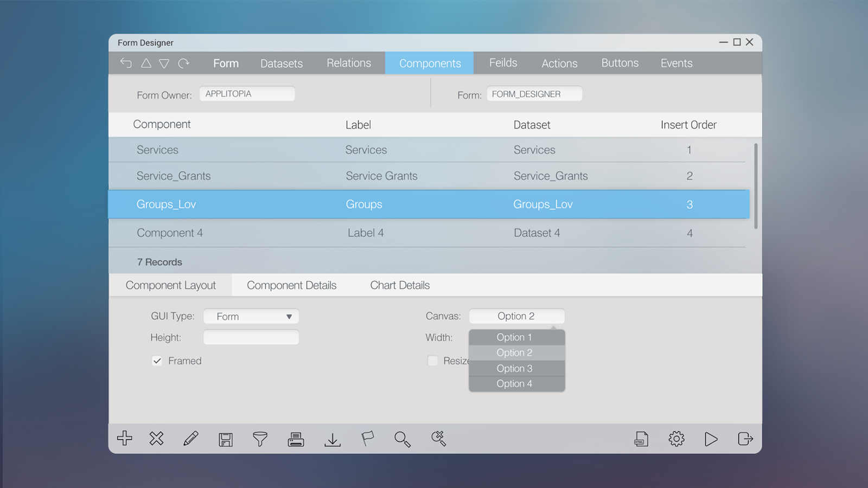Select the Groups_Lov component cell
Image resolution: width=868 pixels, height=488 pixels.
click(x=166, y=204)
